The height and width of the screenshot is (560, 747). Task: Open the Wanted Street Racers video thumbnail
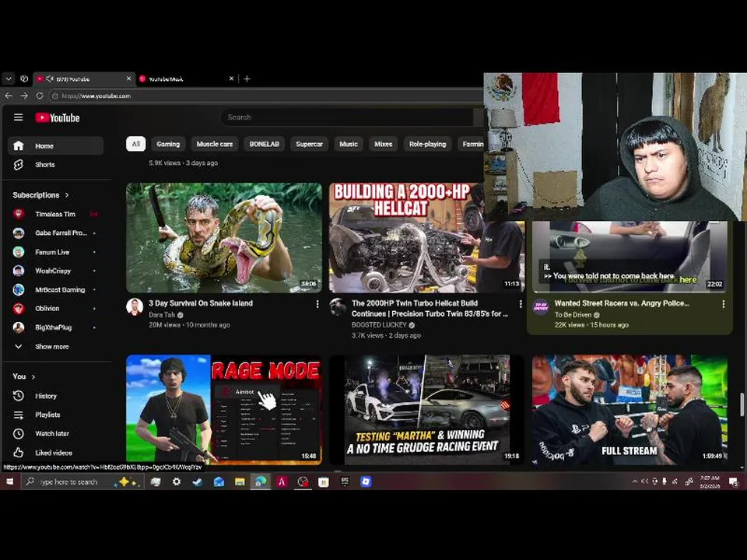point(630,257)
